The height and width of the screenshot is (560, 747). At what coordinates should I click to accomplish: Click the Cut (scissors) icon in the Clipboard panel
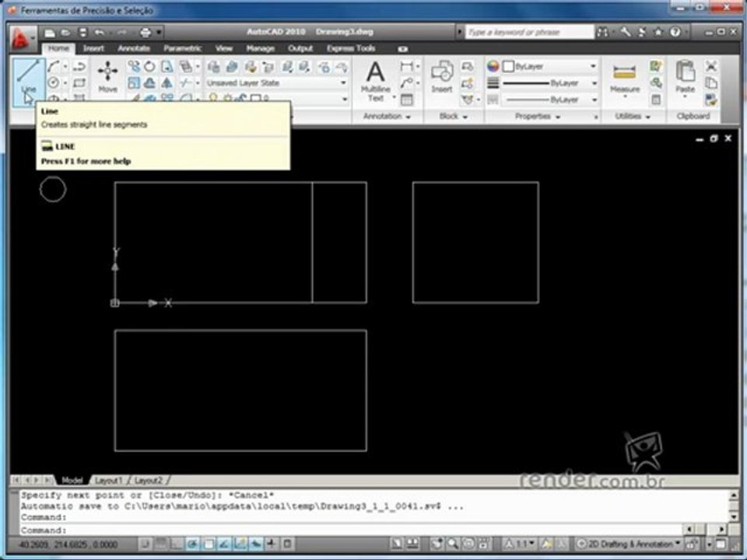tap(711, 66)
